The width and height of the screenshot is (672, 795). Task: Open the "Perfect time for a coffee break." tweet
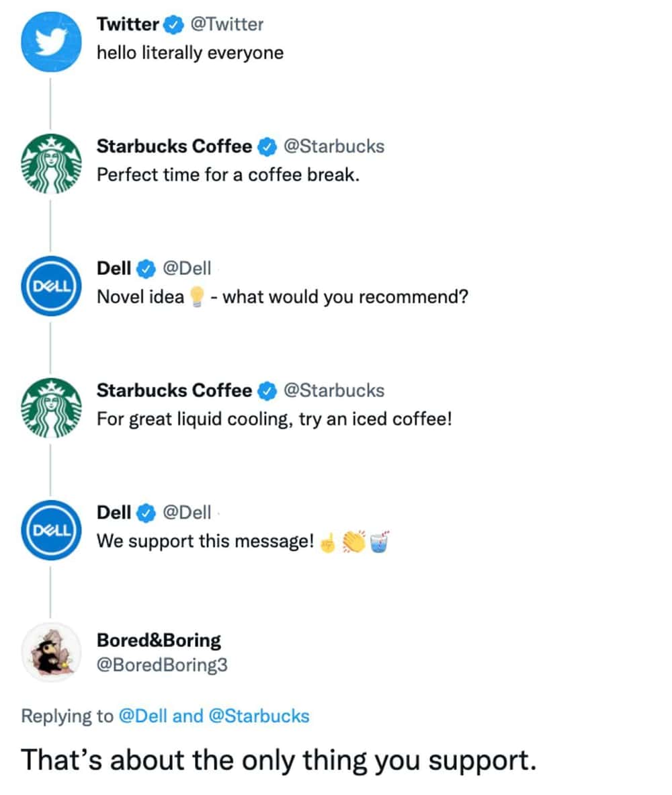[x=228, y=175]
